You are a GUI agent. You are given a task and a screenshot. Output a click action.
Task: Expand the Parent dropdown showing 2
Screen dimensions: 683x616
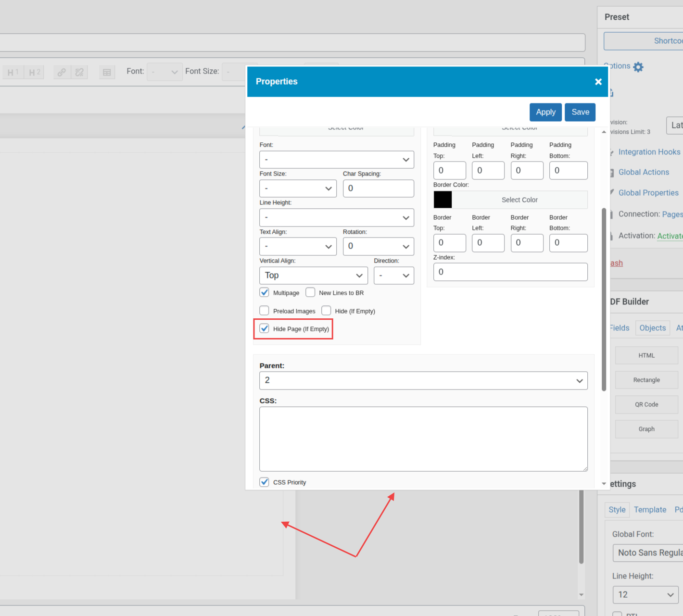coord(423,380)
